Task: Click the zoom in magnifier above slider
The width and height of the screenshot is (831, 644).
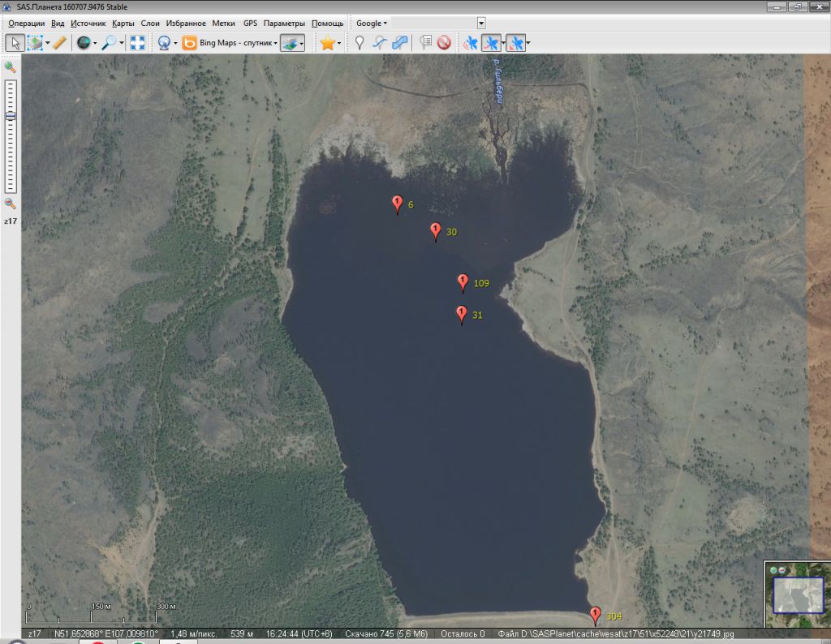Action: pyautogui.click(x=11, y=67)
